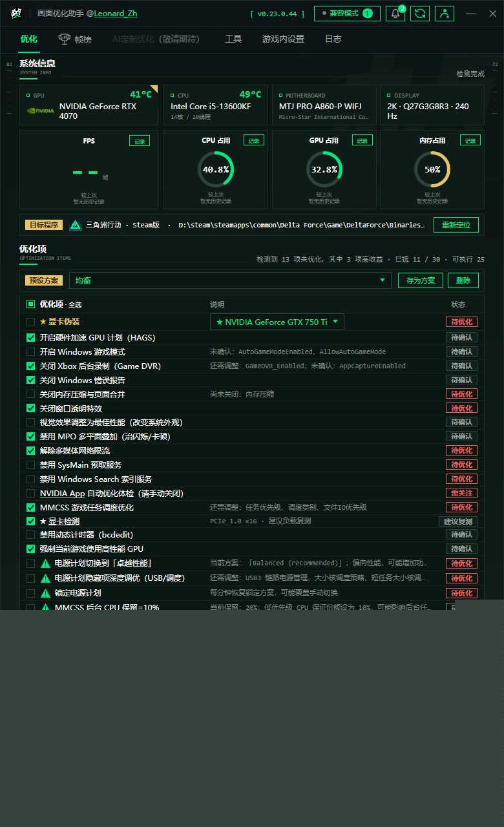The image size is (504, 827).
Task: Click the AI定制优化 tab
Action: coord(156,39)
